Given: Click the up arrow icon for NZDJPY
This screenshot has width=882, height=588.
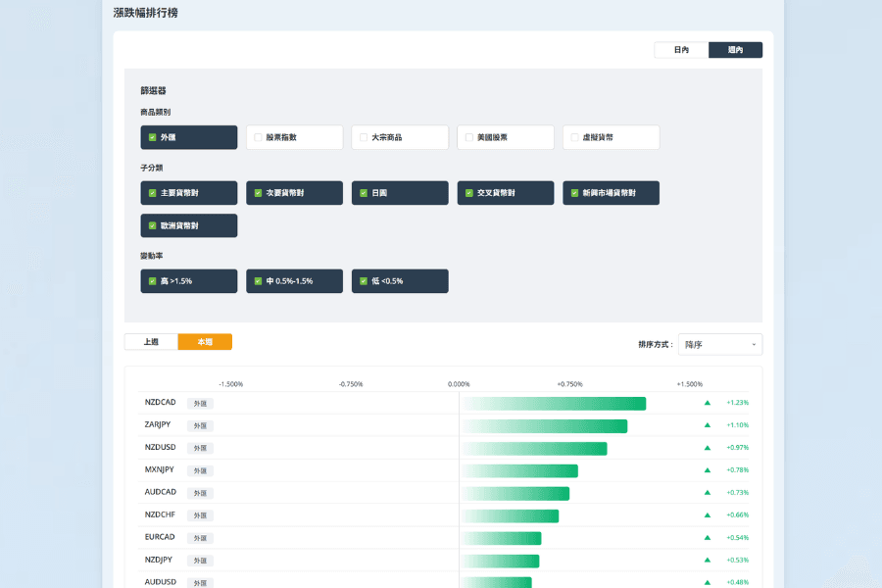Looking at the screenshot, I should click(x=708, y=561).
